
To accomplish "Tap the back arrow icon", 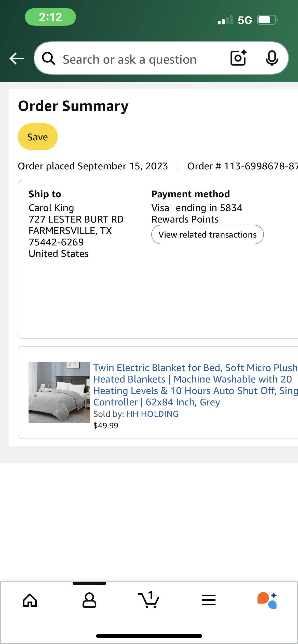I will [17, 58].
